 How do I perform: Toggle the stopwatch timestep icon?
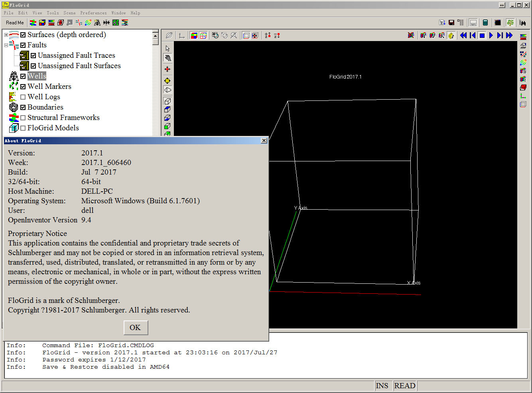[451, 35]
